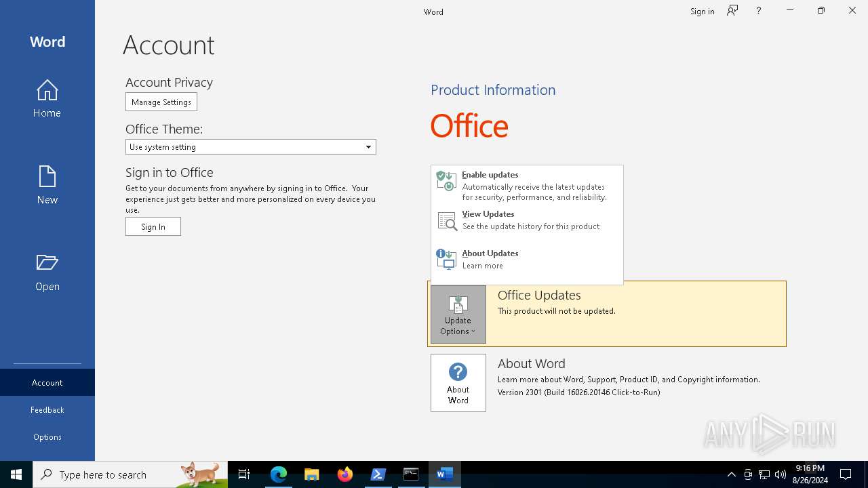Click the About Word button
This screenshot has height=488, width=868.
[458, 383]
